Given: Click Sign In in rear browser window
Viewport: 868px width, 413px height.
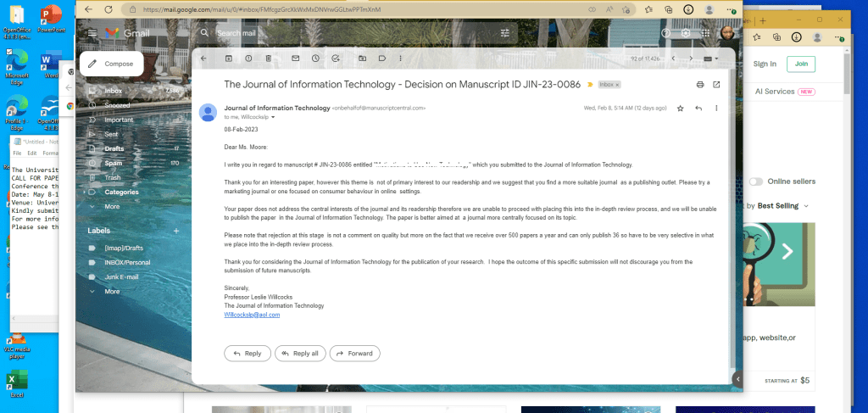Looking at the screenshot, I should pyautogui.click(x=765, y=64).
